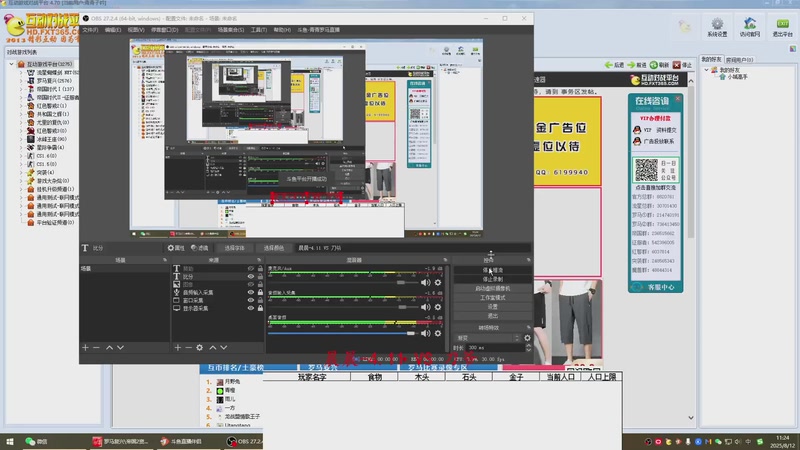Screen dimensions: 800x450
Task: Expand the CS1.6 tree node
Action: point(21,156)
